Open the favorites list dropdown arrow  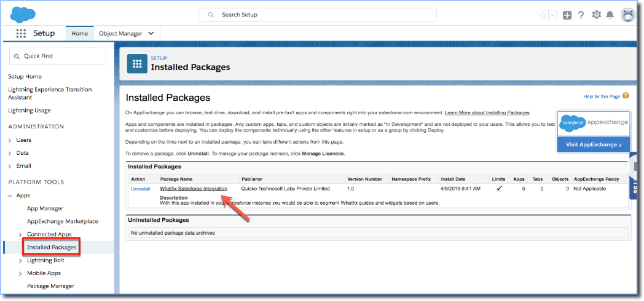[552, 15]
